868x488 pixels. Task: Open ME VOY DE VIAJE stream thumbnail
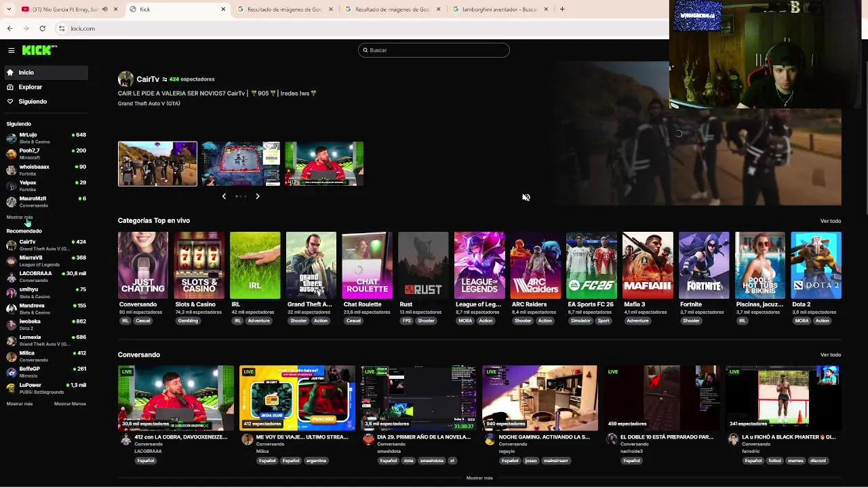[x=297, y=398]
